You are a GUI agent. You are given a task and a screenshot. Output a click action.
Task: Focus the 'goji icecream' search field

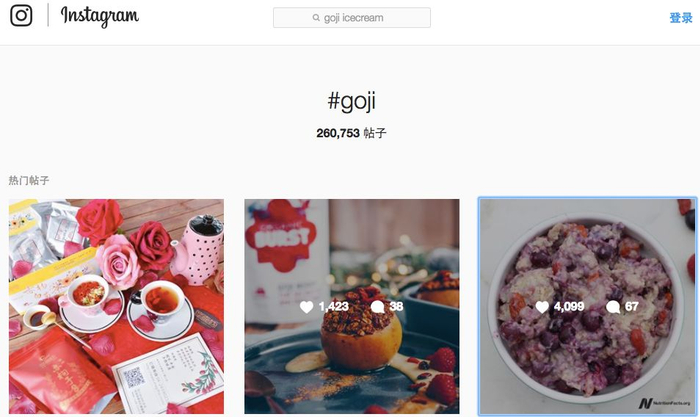[352, 18]
